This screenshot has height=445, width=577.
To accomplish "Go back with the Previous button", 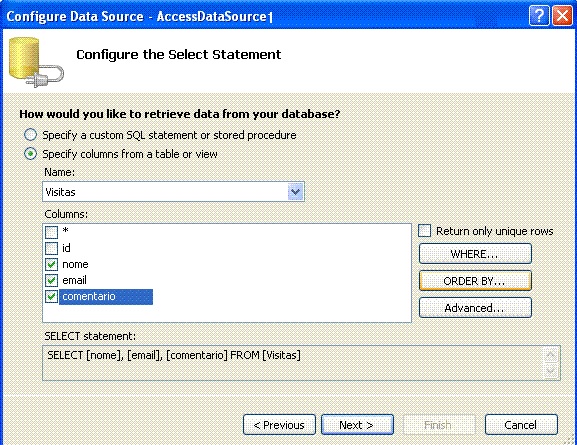I will pos(279,425).
